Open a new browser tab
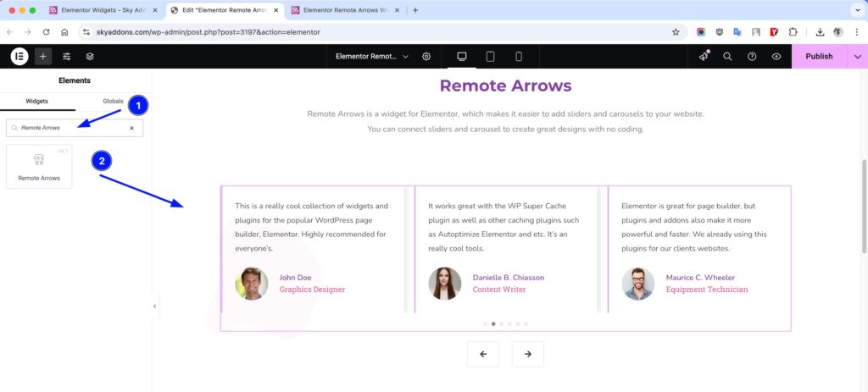 [x=415, y=10]
